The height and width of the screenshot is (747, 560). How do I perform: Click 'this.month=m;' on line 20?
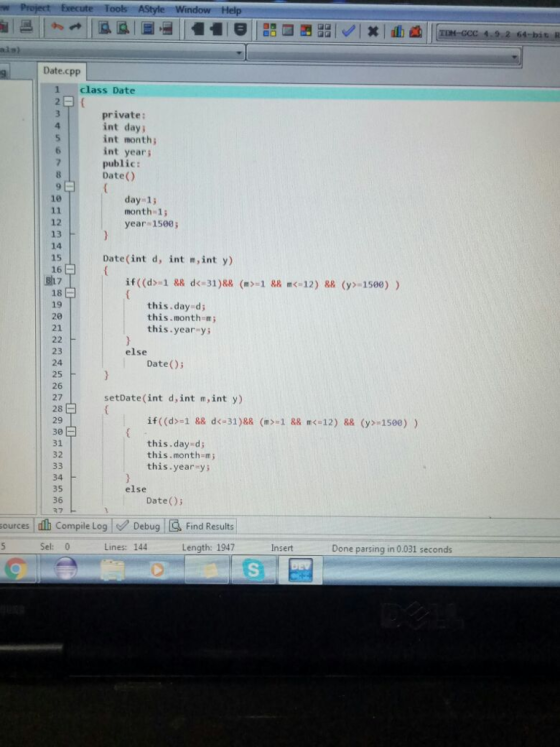182,317
